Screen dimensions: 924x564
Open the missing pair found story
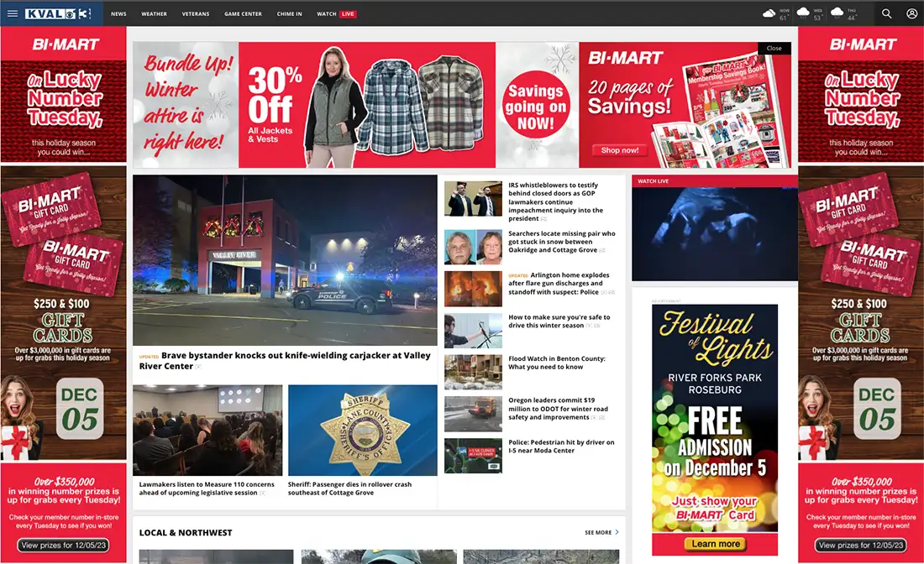tap(562, 242)
